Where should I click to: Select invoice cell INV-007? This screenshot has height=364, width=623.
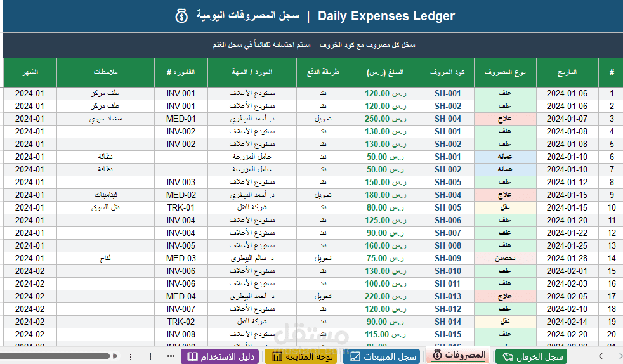[x=181, y=309]
